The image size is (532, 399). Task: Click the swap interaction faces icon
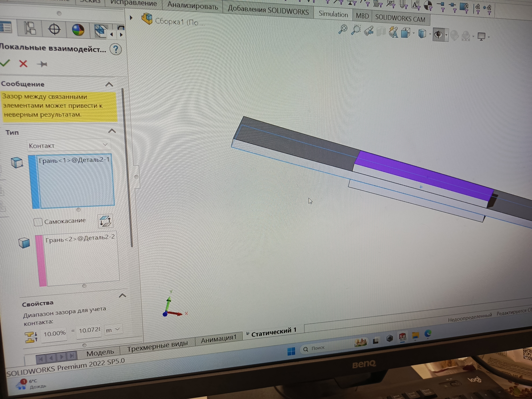coord(105,221)
